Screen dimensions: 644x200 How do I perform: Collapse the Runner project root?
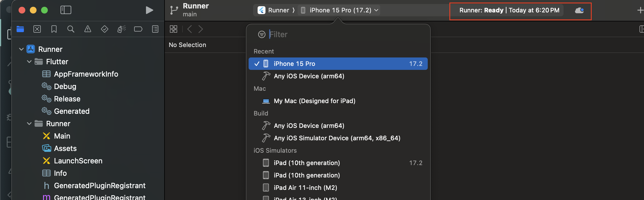pos(21,49)
